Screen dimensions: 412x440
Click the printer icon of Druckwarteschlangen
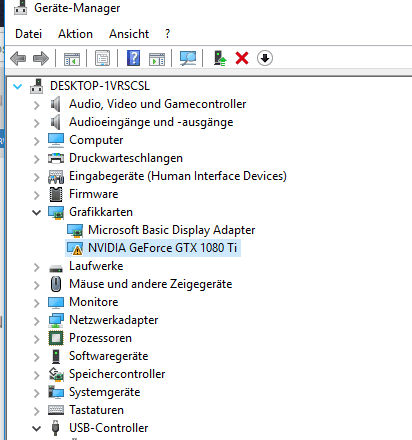[x=56, y=158]
